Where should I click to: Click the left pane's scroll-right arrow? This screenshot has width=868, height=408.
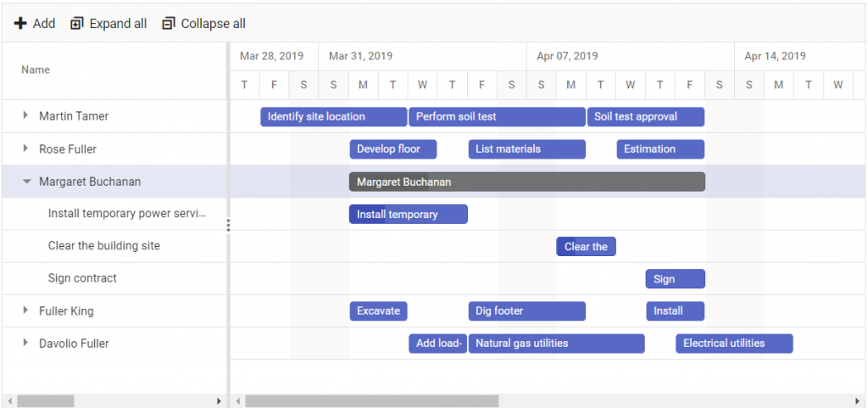pos(220,401)
